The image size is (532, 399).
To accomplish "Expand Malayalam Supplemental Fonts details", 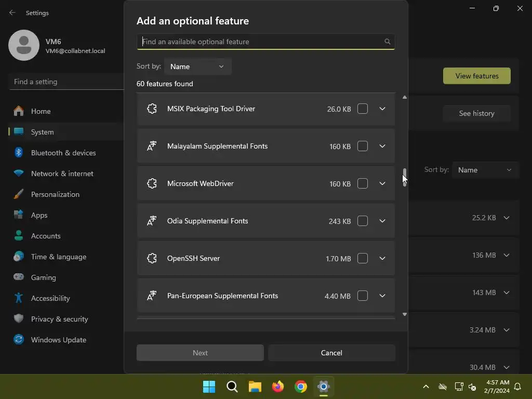I will [382, 146].
